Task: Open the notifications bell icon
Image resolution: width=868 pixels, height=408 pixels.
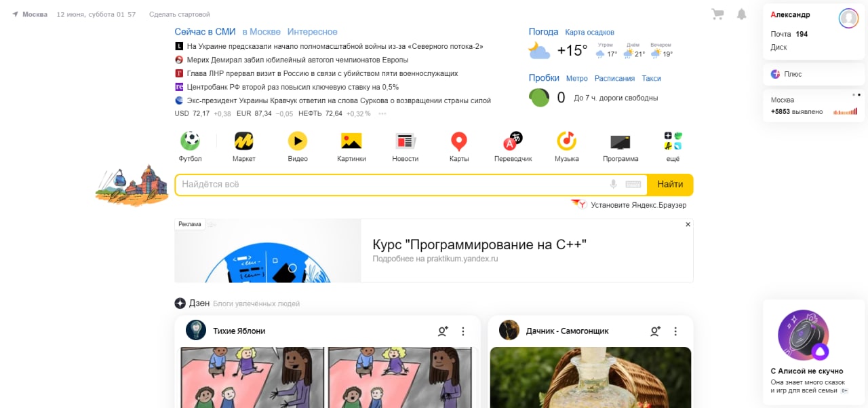Action: tap(742, 14)
